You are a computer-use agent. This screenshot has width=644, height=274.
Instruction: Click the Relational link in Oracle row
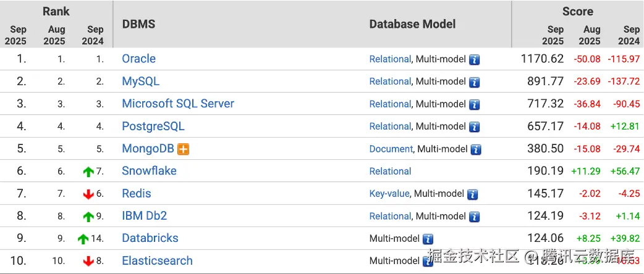pyautogui.click(x=390, y=59)
